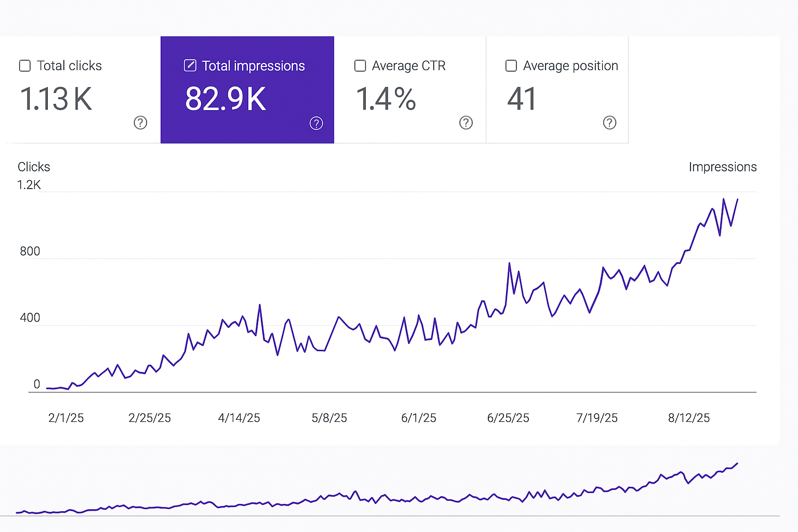Click the Impressions axis label
The height and width of the screenshot is (532, 798).
point(723,167)
